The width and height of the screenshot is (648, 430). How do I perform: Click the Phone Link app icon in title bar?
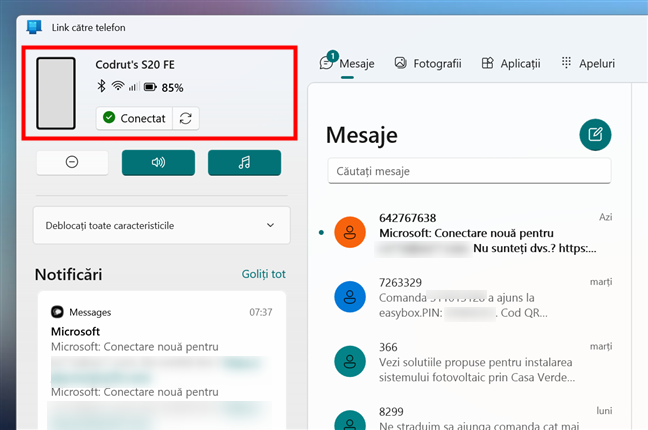[34, 27]
